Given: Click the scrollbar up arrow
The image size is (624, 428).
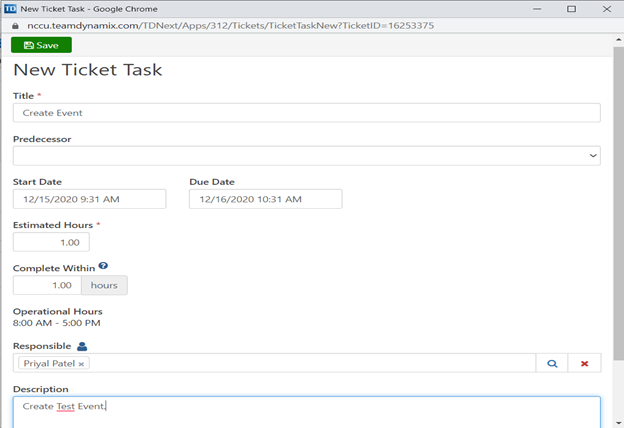Looking at the screenshot, I should tap(618, 39).
